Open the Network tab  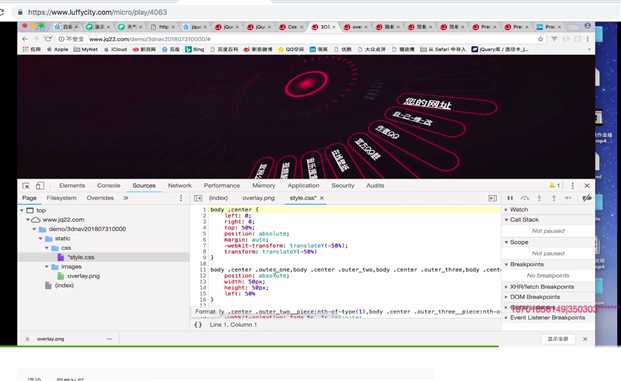179,185
